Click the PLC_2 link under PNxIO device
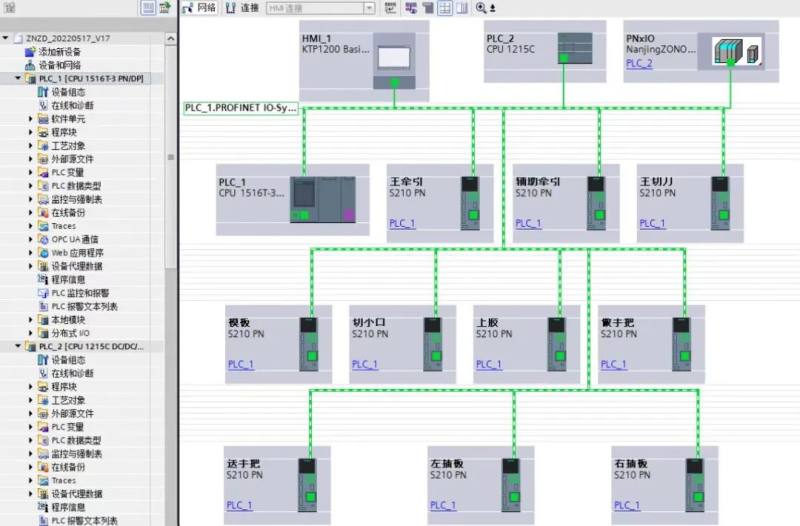 click(x=638, y=64)
